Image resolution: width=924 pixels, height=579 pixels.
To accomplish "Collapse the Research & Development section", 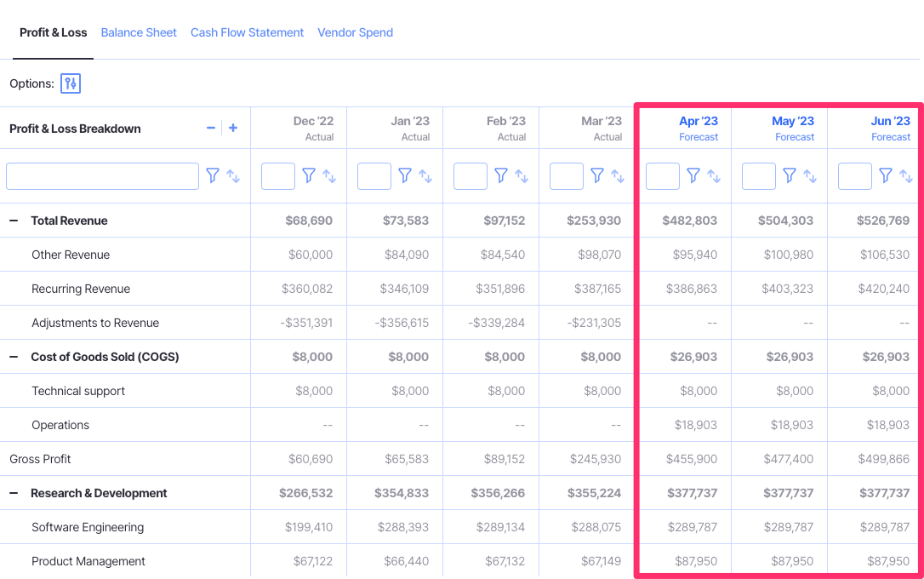I will tap(15, 493).
